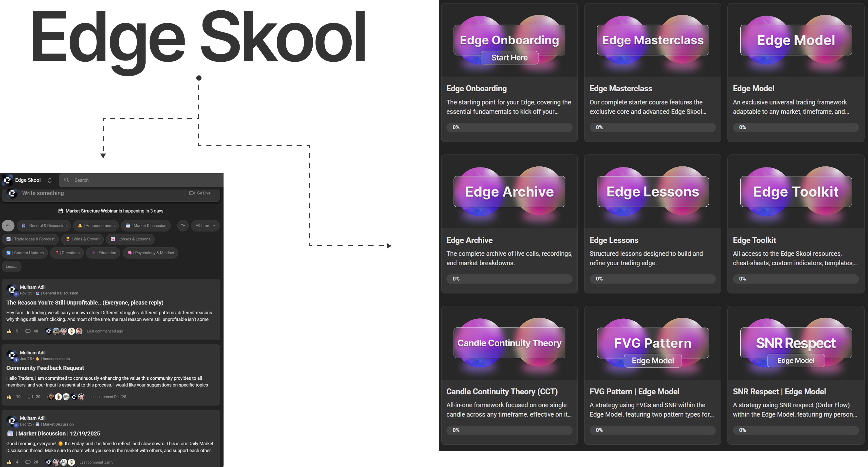Click the sort arrows icon button
This screenshot has width=868, height=467.
tap(183, 226)
